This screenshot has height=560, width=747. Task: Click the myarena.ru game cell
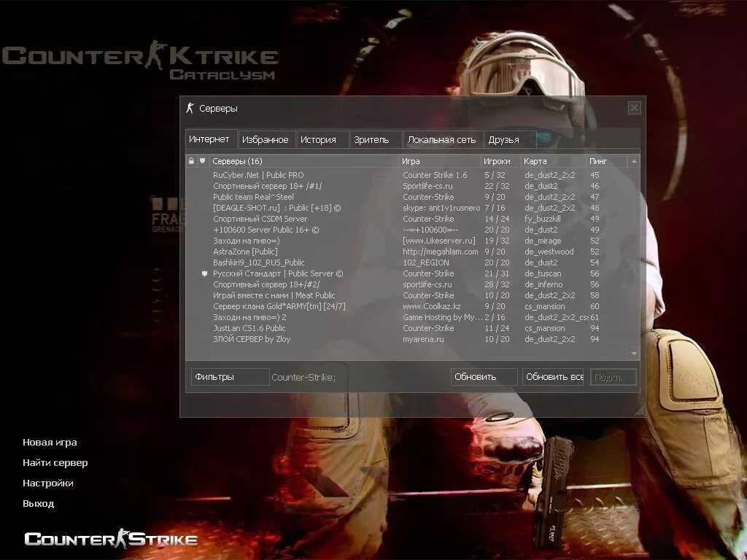click(x=423, y=339)
